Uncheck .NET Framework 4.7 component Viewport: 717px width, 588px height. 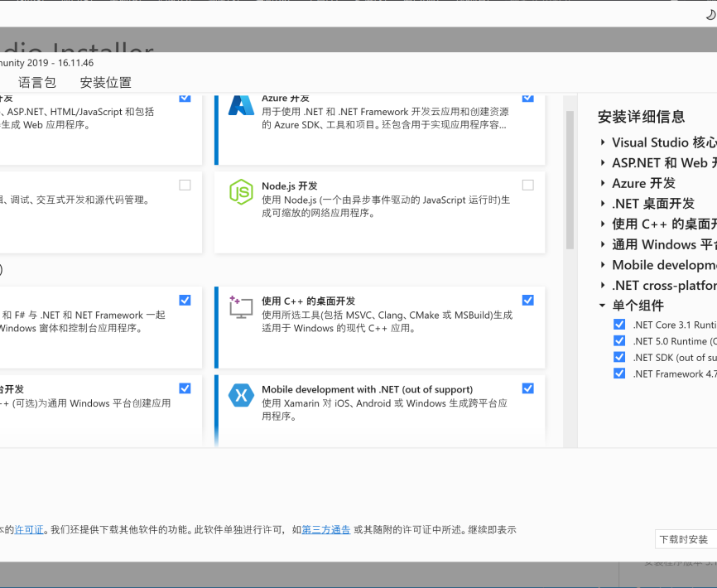[x=619, y=374]
